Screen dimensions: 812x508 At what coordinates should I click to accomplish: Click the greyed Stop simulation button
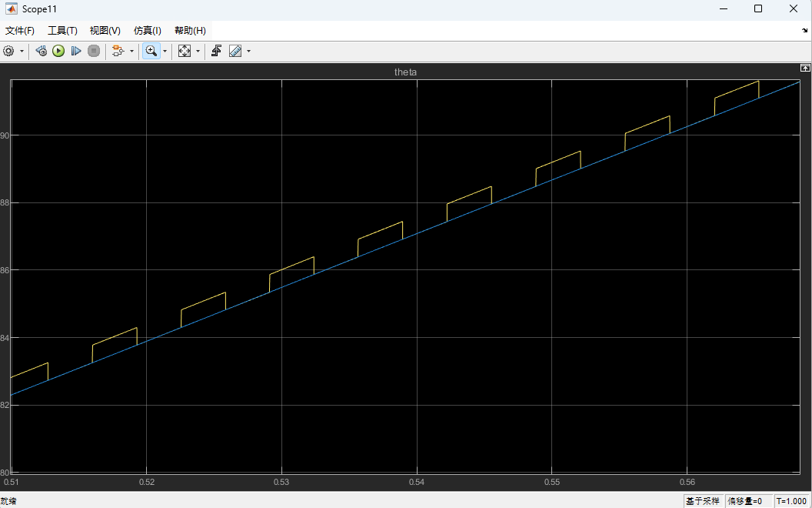94,51
